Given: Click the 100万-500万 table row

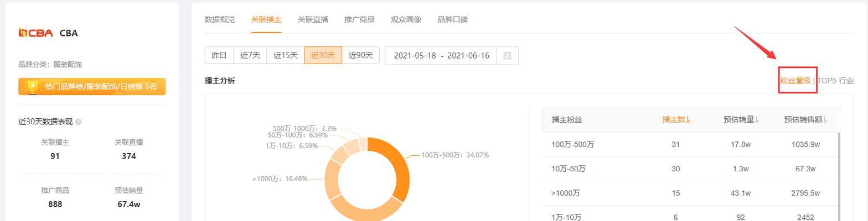Looking at the screenshot, I should point(690,145).
